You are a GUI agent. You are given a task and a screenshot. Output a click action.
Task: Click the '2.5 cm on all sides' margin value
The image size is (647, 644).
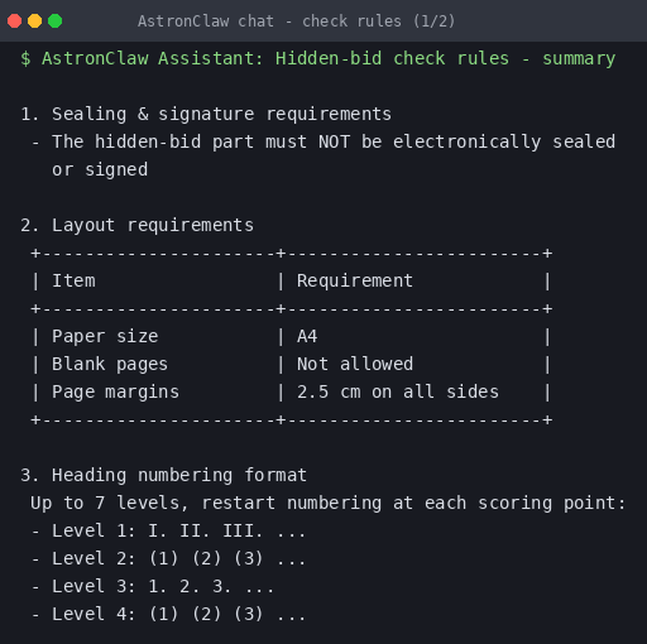tap(398, 392)
